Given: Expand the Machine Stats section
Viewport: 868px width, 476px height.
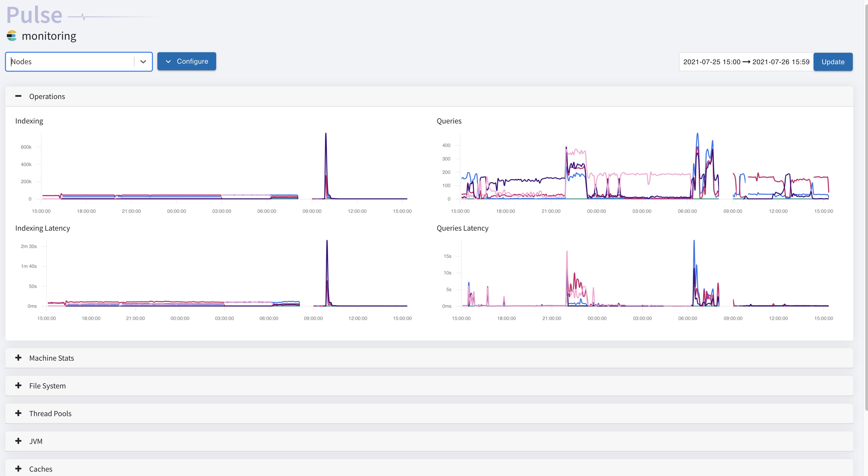Looking at the screenshot, I should pyautogui.click(x=18, y=357).
